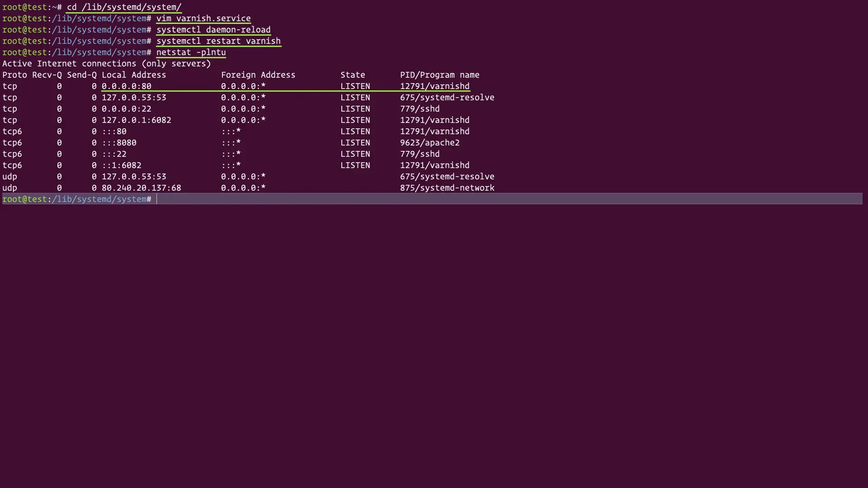Image resolution: width=868 pixels, height=488 pixels.
Task: Click the 'Local Address' column header
Action: pos(134,75)
